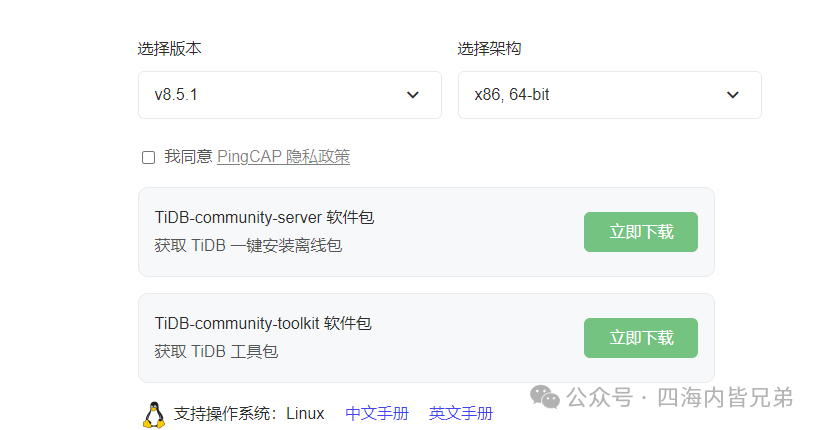Image resolution: width=820 pixels, height=430 pixels.
Task: Open the 中文手册 link
Action: 377,413
